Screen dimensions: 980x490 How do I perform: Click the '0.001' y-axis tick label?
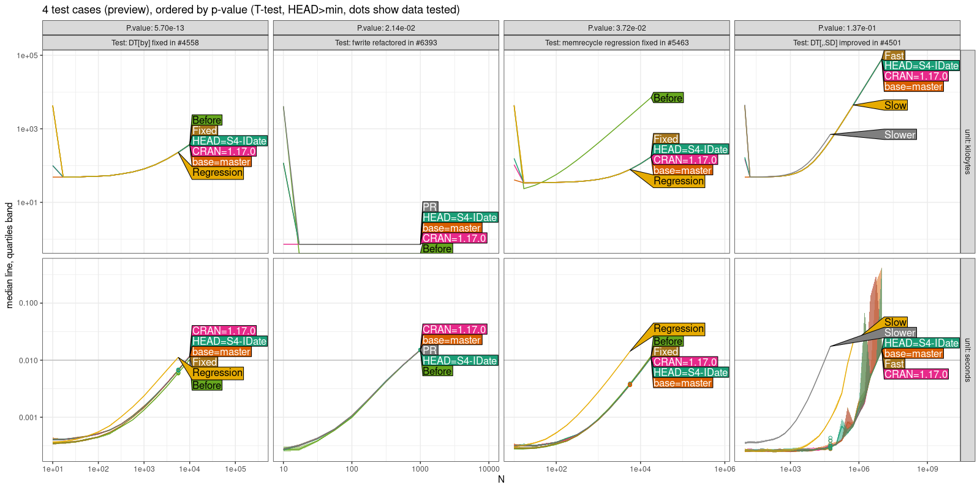tap(29, 418)
